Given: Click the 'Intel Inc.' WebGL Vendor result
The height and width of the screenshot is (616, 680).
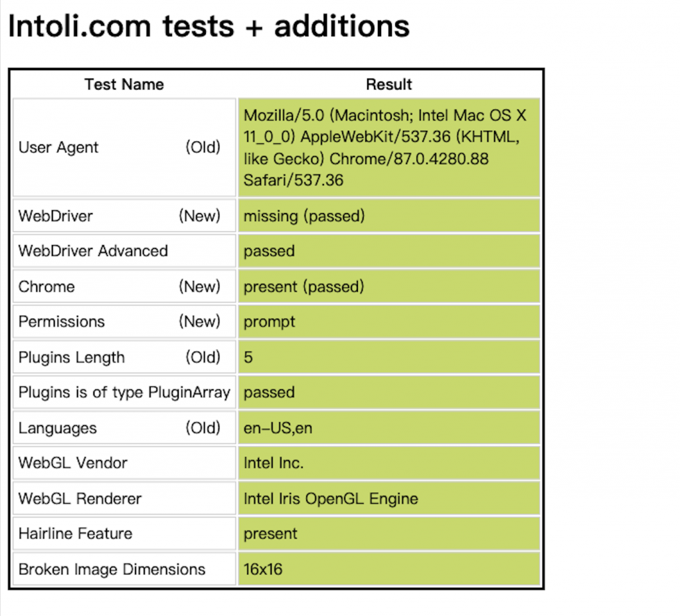Looking at the screenshot, I should 274,463.
